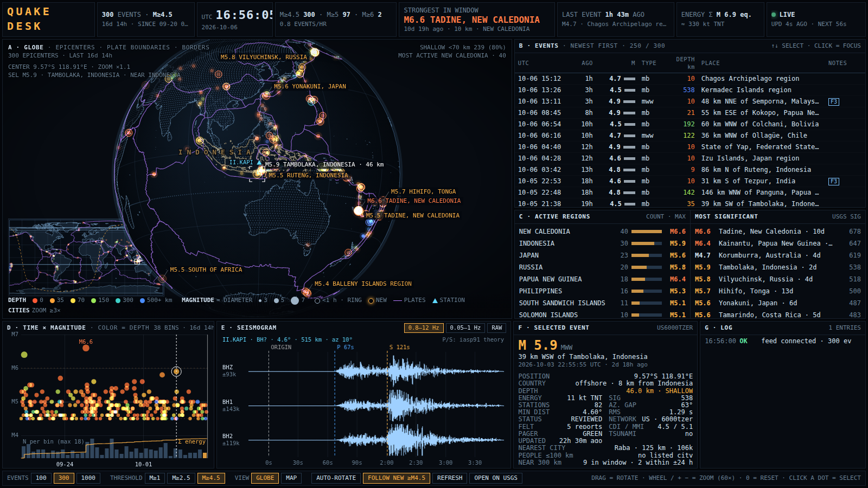The image size is (868, 488).
Task: Click the F3 badge on the Tezpur, India row
Action: [833, 181]
